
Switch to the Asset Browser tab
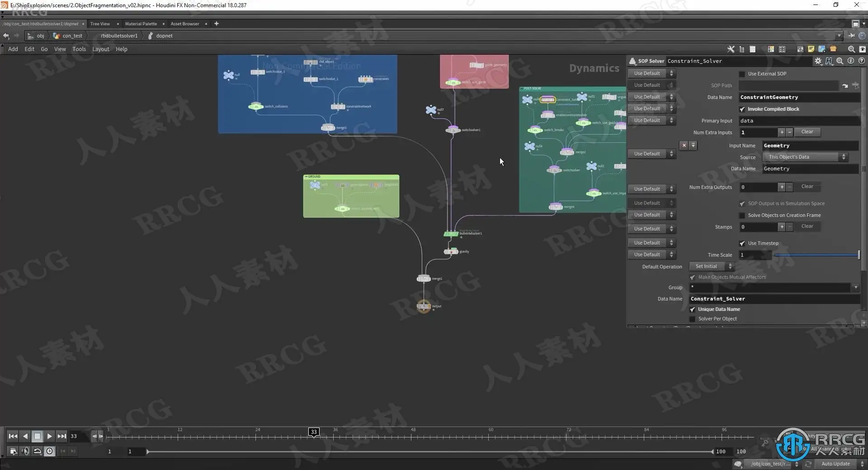(185, 23)
